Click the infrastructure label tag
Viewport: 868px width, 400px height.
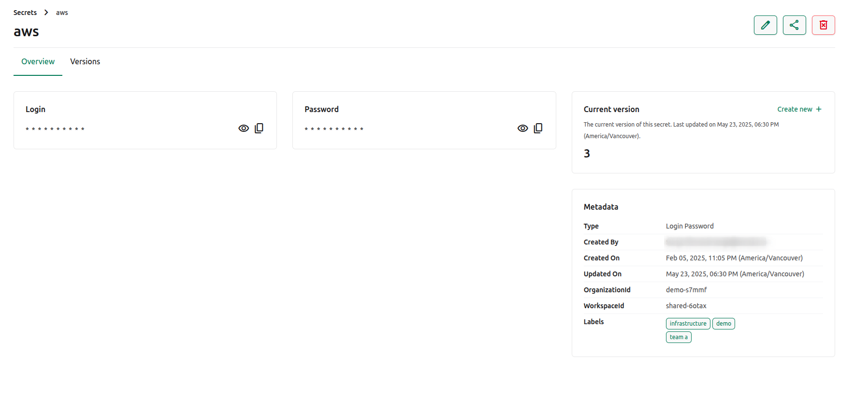tap(688, 324)
